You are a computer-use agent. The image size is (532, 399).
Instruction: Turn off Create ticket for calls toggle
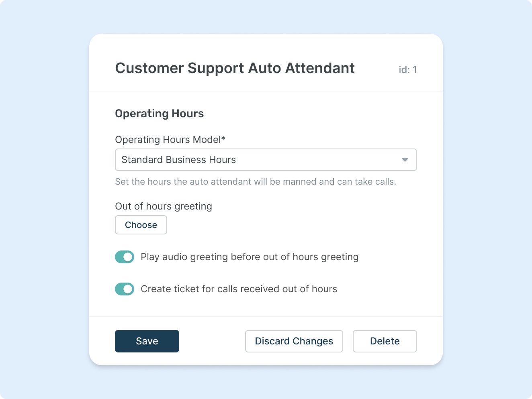(x=125, y=289)
